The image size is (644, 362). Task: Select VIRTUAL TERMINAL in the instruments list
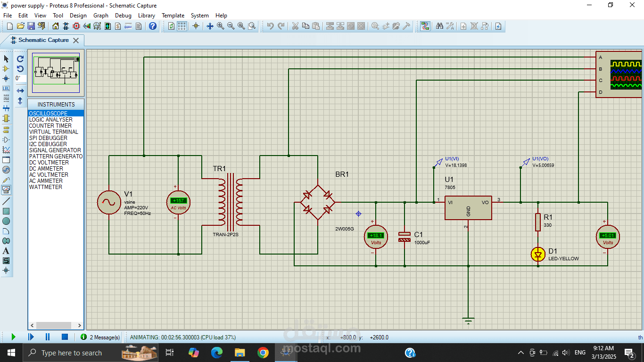pos(56,132)
